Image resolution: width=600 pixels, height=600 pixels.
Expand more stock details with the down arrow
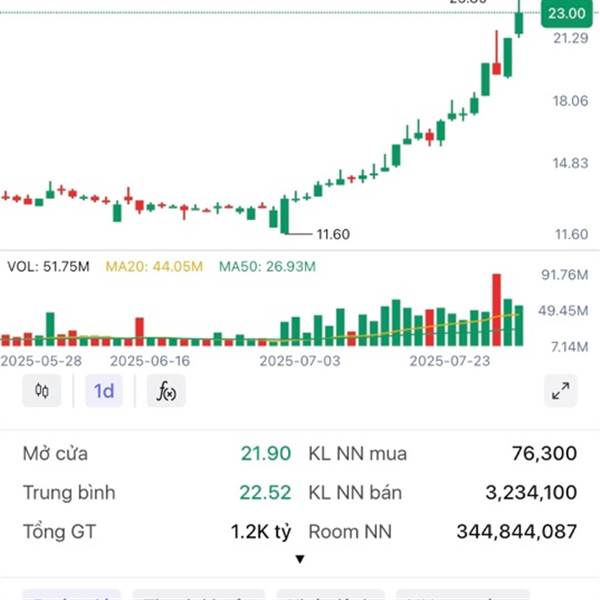300,559
